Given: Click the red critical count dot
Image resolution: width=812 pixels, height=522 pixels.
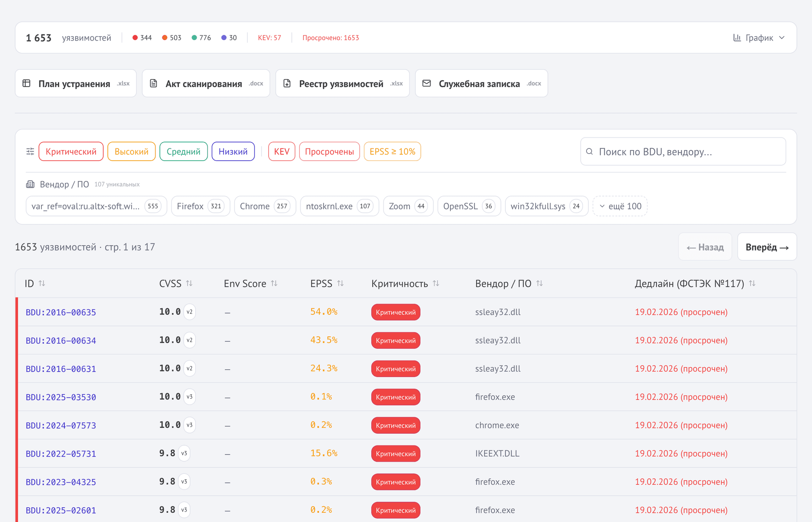Looking at the screenshot, I should [135, 38].
